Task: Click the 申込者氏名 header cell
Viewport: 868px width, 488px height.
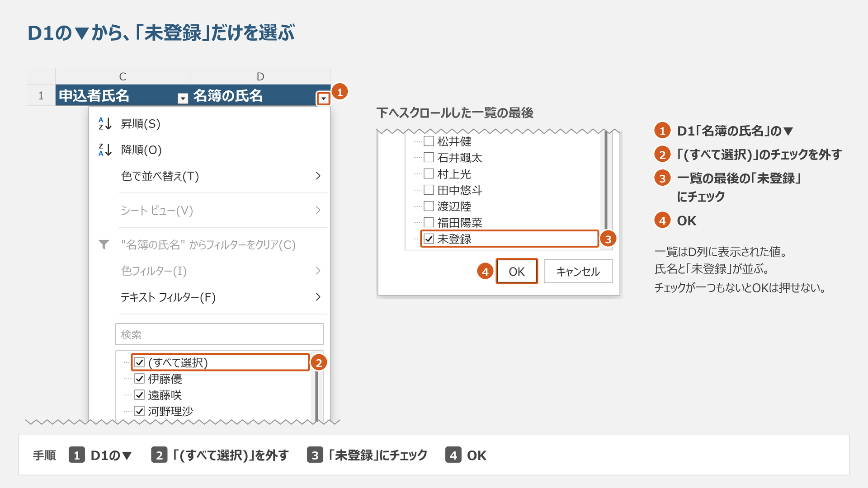Action: 123,95
